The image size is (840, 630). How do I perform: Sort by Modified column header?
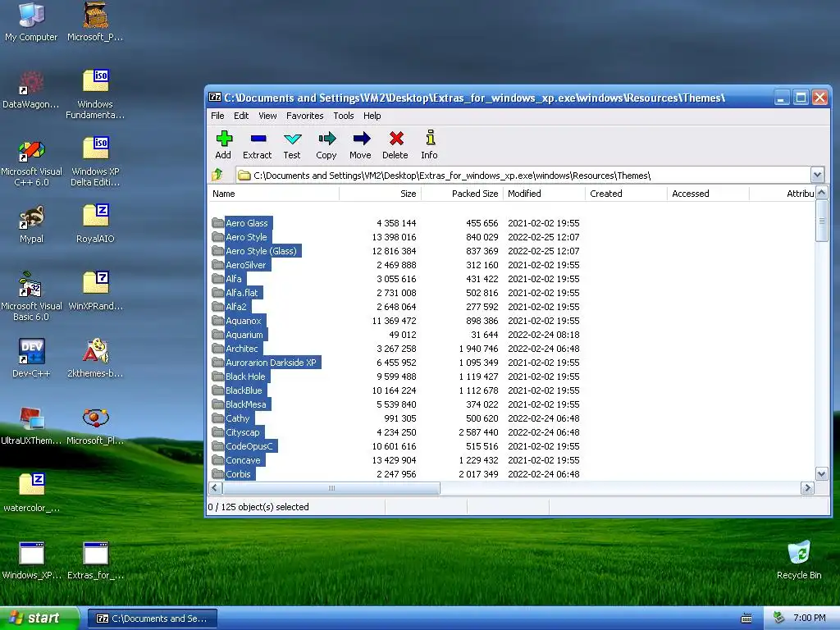pyautogui.click(x=545, y=194)
